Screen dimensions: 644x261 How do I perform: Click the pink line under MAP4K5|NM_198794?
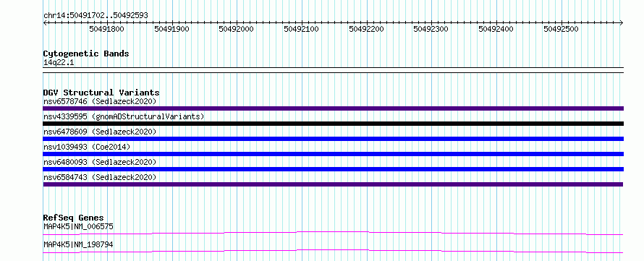pyautogui.click(x=333, y=251)
